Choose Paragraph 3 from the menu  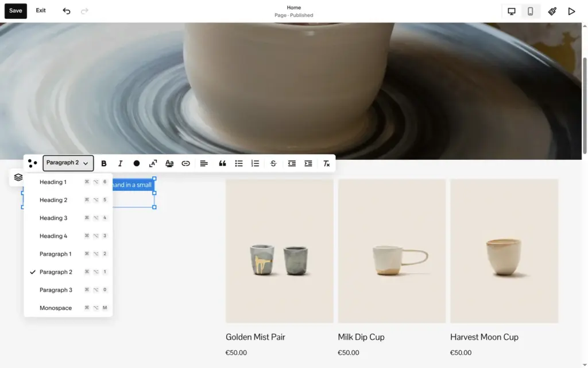point(68,290)
